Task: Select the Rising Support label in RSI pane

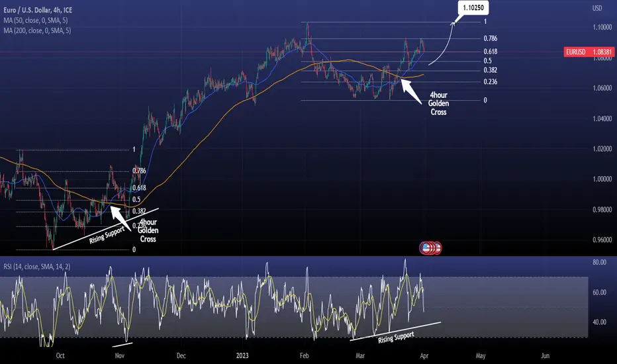Action: pyautogui.click(x=396, y=338)
